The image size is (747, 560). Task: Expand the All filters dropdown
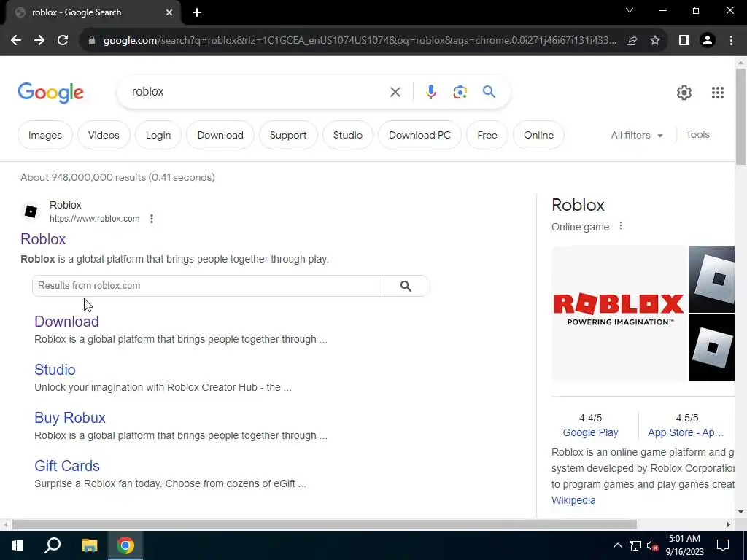pos(637,135)
